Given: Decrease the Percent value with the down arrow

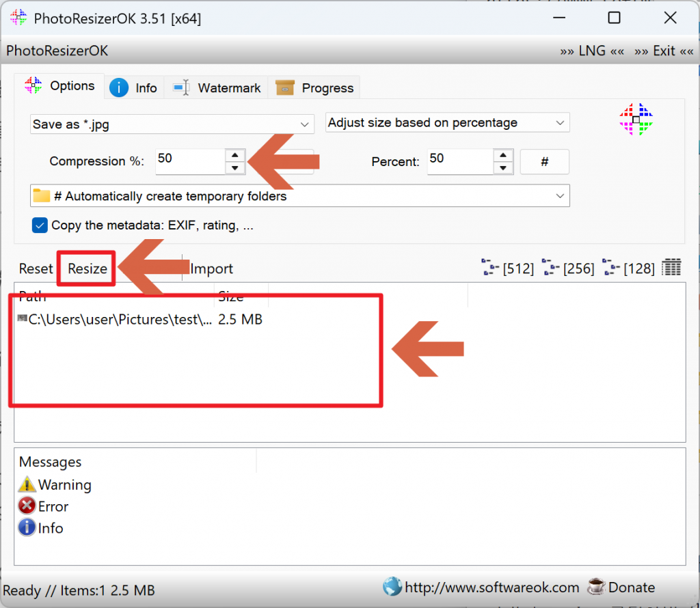Looking at the screenshot, I should (x=503, y=168).
